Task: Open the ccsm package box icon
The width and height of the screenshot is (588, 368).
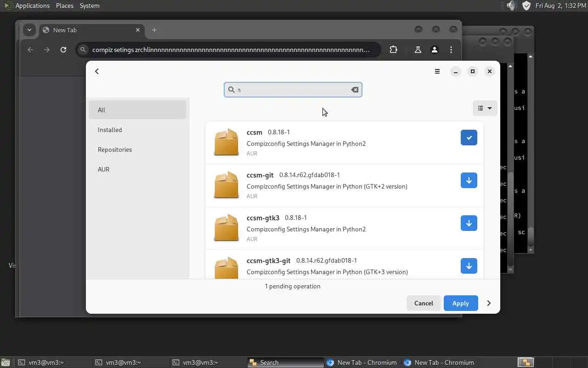Action: pos(226,142)
